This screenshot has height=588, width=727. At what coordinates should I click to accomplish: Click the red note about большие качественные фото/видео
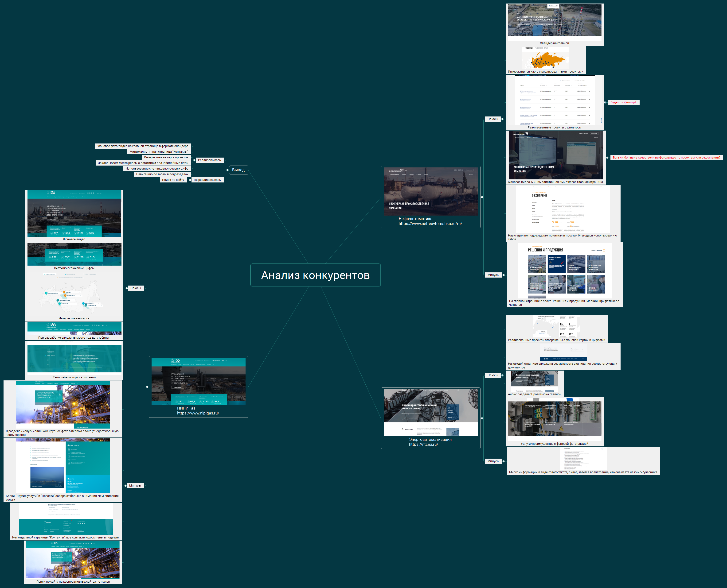coord(666,158)
